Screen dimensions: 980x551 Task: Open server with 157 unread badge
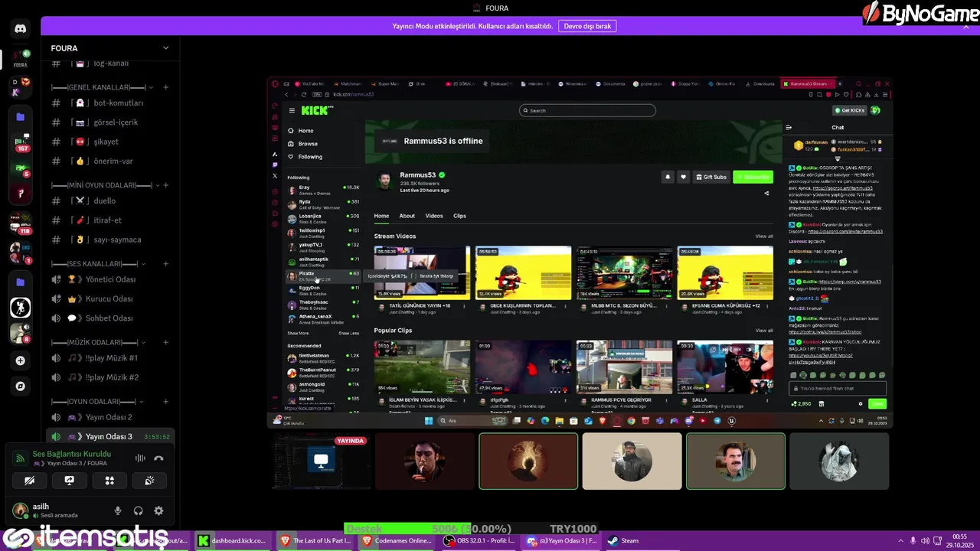tap(21, 143)
